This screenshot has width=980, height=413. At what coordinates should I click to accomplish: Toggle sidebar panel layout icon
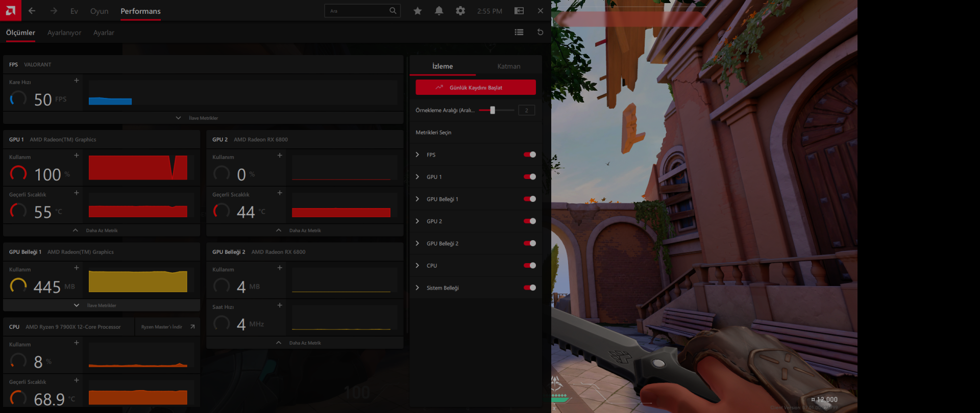click(519, 11)
